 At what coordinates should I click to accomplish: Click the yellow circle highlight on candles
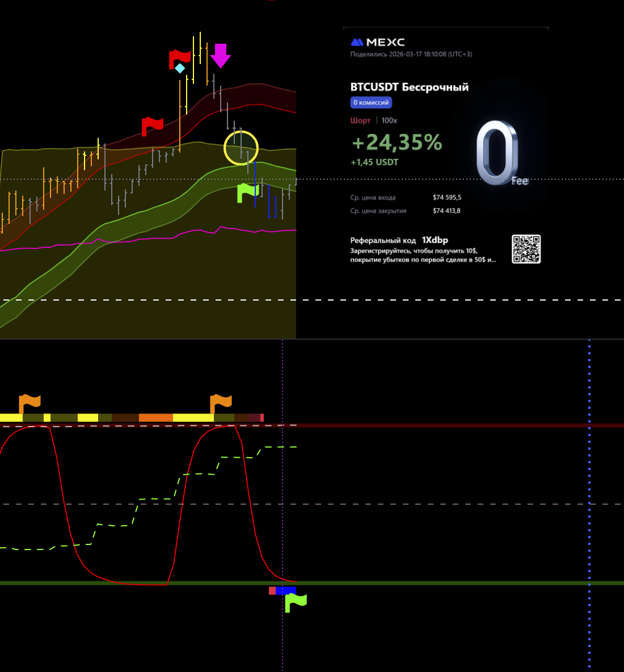point(241,148)
